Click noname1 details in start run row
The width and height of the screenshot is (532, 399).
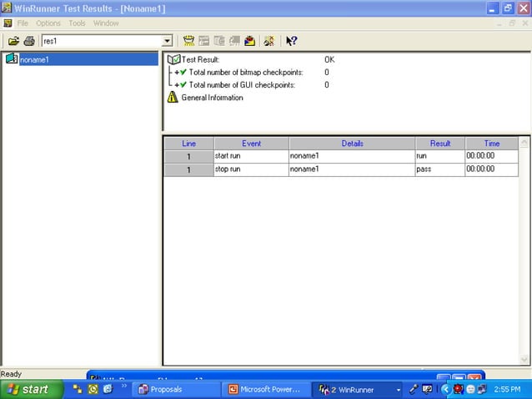coord(352,156)
